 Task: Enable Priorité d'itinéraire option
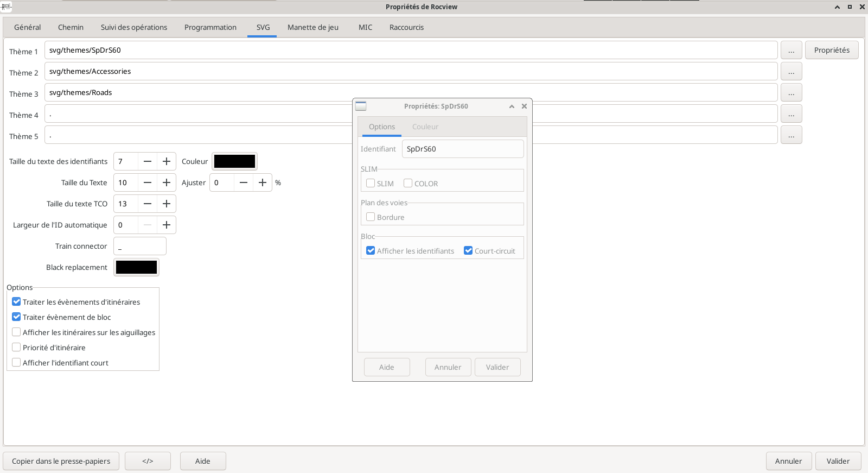(x=17, y=348)
